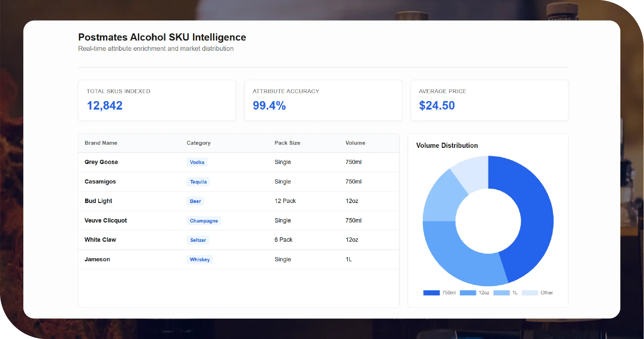This screenshot has height=339, width=644.
Task: Click the Vodka category tag
Action: 197,162
